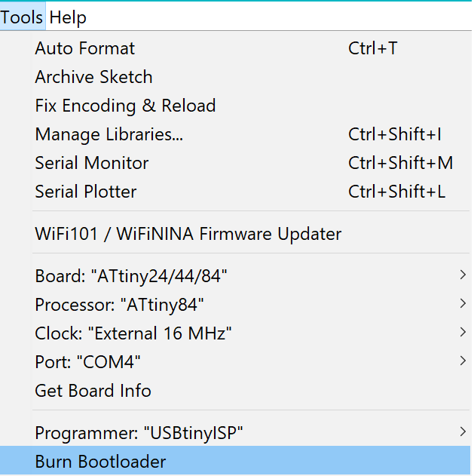This screenshot has height=476, width=474.
Task: Choose Archive Sketch
Action: click(x=93, y=78)
